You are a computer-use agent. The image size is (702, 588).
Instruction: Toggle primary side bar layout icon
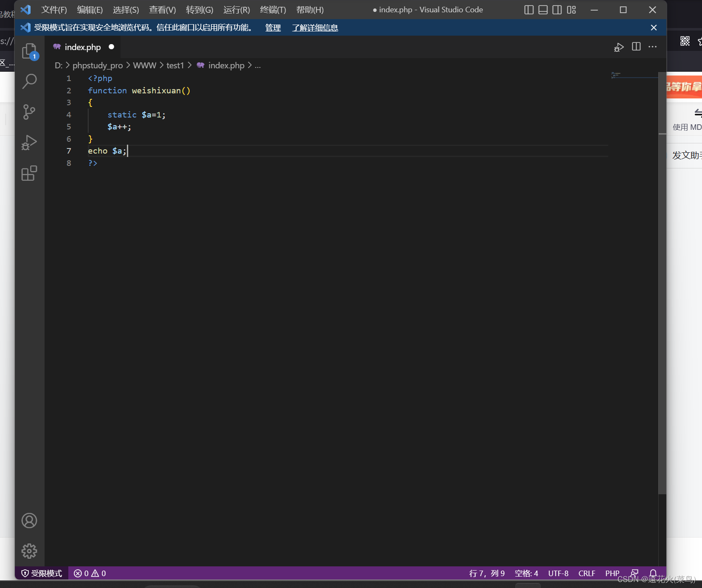(x=529, y=10)
